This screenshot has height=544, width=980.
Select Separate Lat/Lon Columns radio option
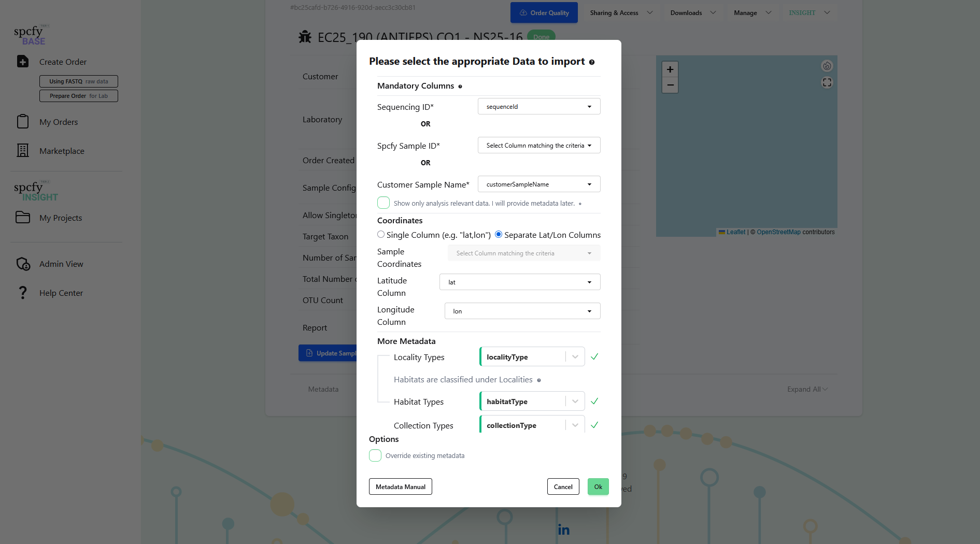499,234
